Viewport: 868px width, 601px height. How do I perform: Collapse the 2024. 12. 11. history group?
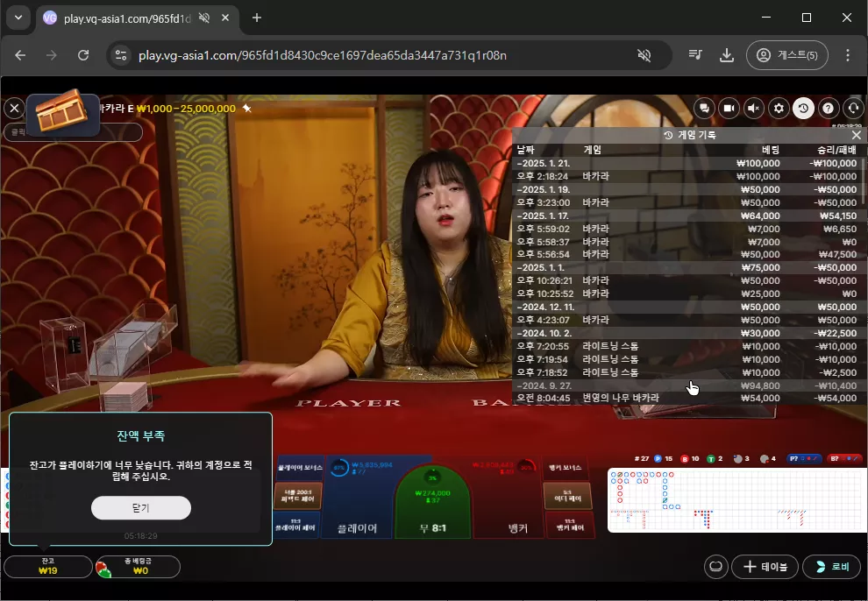click(687, 307)
